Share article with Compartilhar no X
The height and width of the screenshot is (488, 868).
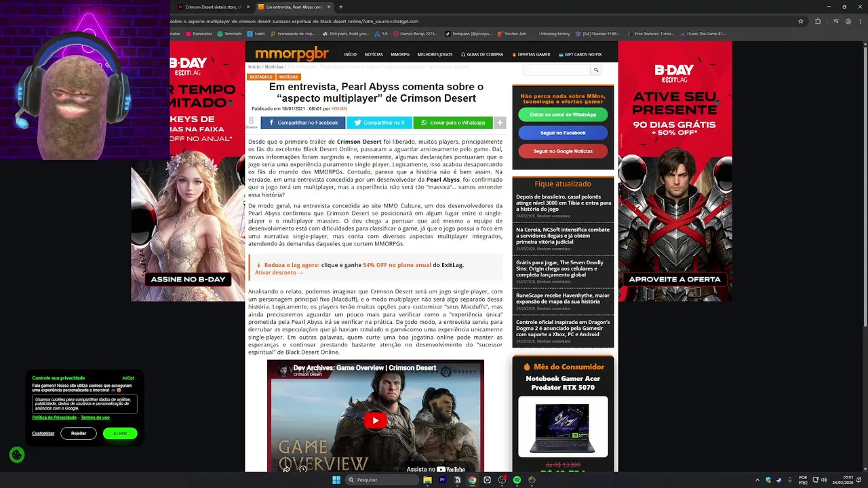(379, 123)
